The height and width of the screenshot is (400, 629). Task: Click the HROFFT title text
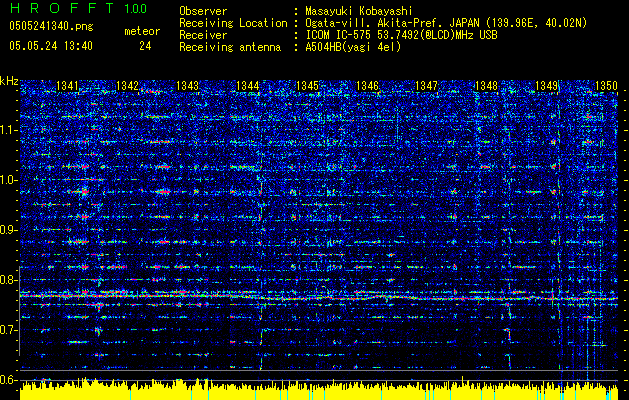[62, 8]
